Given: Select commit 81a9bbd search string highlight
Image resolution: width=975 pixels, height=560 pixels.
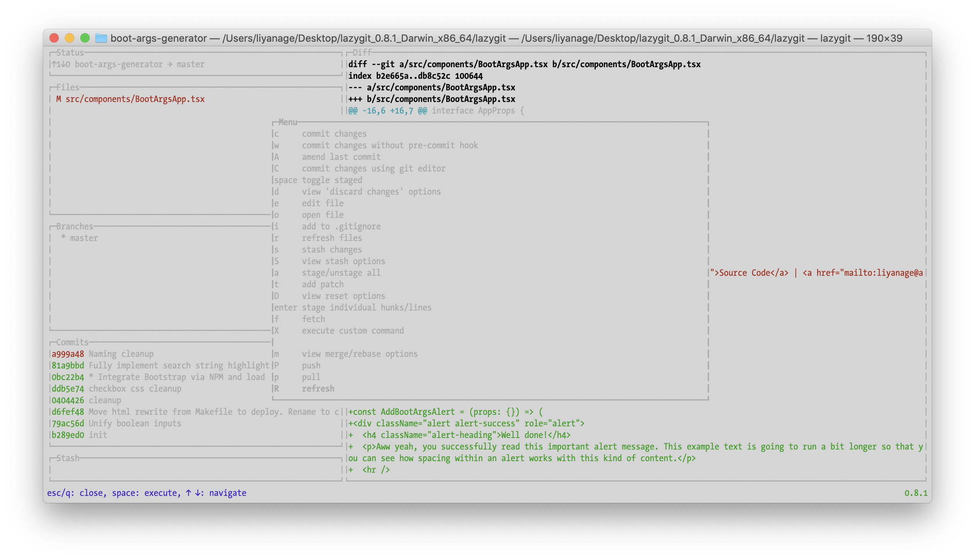Looking at the screenshot, I should 161,365.
